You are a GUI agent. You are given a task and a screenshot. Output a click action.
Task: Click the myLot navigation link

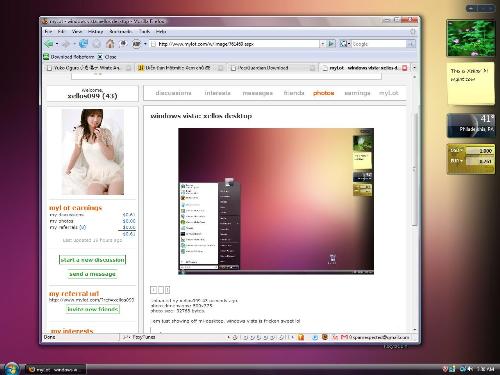pos(389,93)
